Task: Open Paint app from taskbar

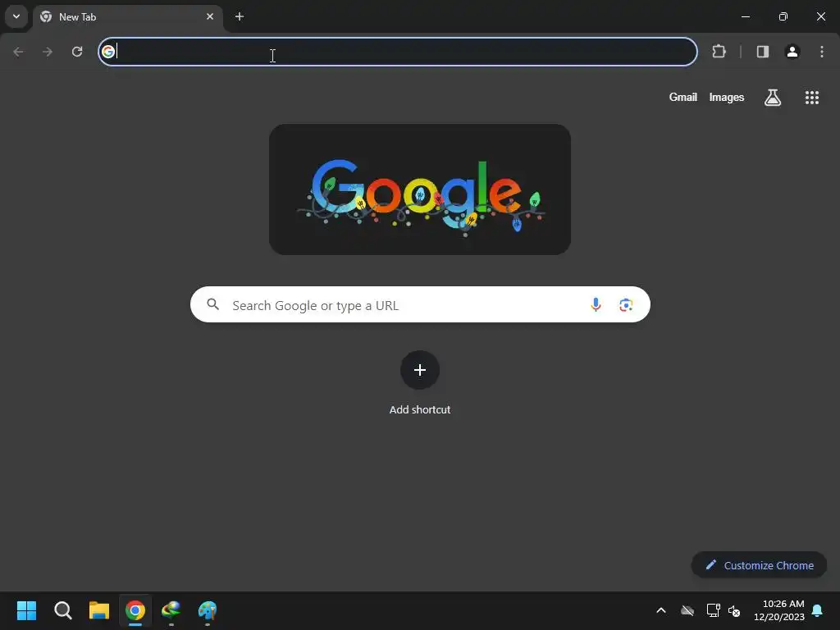Action: [208, 610]
